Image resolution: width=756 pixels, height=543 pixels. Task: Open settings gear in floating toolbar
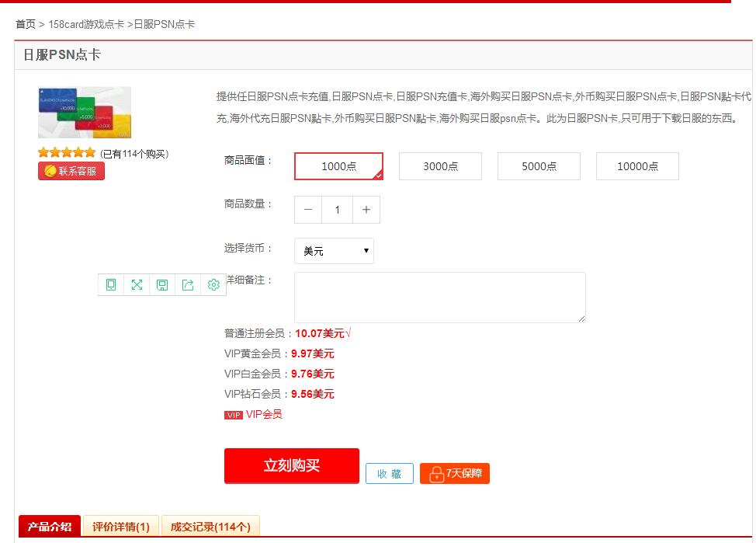213,285
